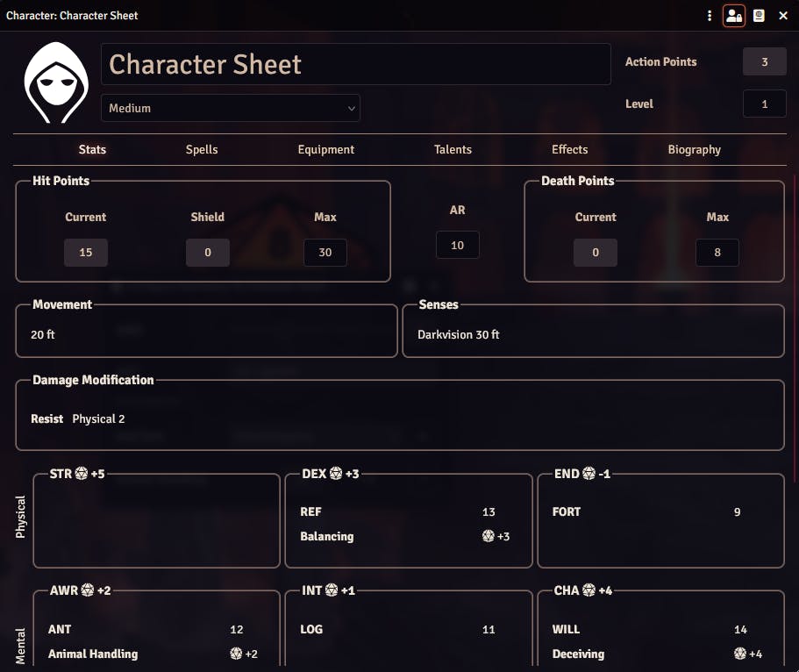This screenshot has height=672, width=799.
Task: Go to the Talents tab
Action: point(453,149)
